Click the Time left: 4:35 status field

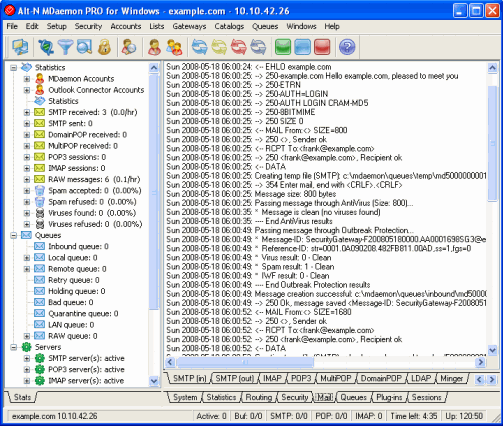(x=413, y=416)
